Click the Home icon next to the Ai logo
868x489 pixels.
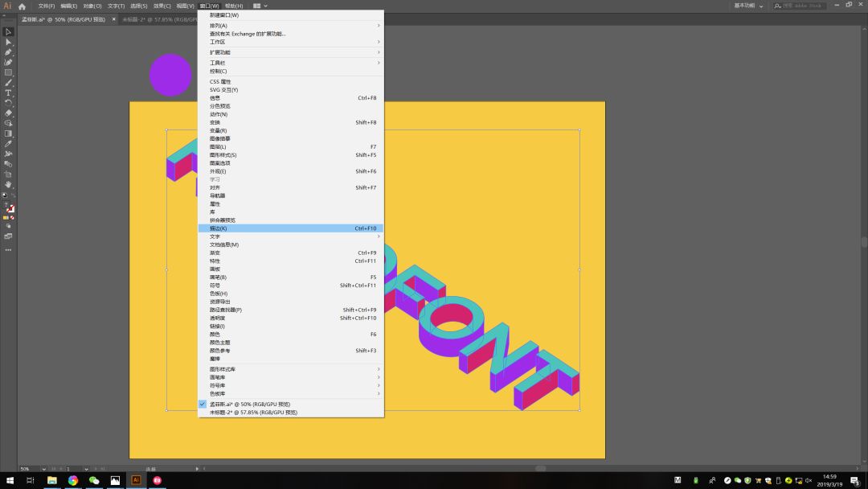point(22,6)
